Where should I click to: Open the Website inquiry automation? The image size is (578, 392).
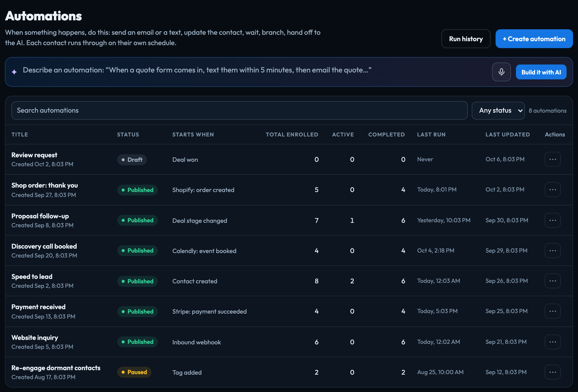35,338
